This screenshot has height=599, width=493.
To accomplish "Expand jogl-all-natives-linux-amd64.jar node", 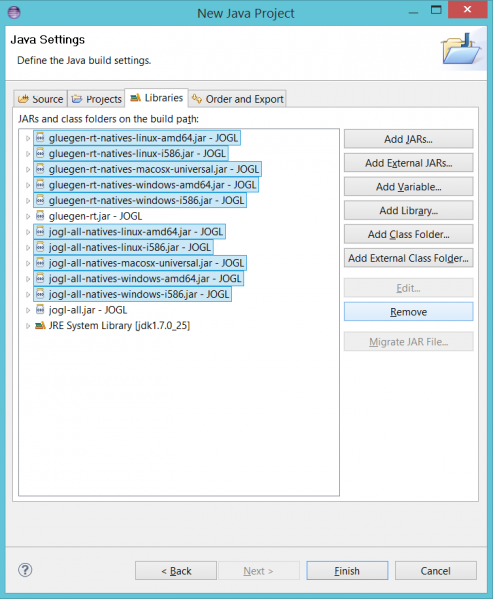I will tap(28, 232).
